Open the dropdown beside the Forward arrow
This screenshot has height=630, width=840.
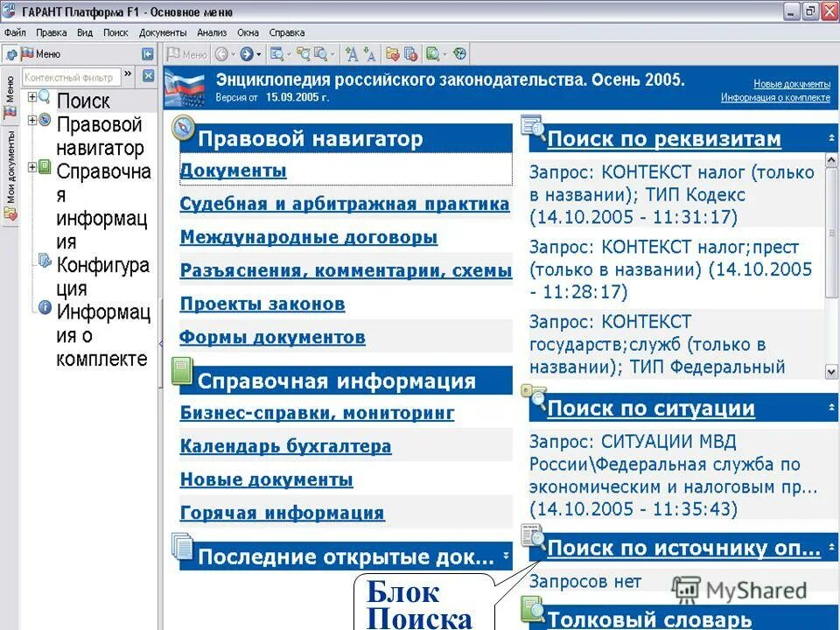point(258,53)
